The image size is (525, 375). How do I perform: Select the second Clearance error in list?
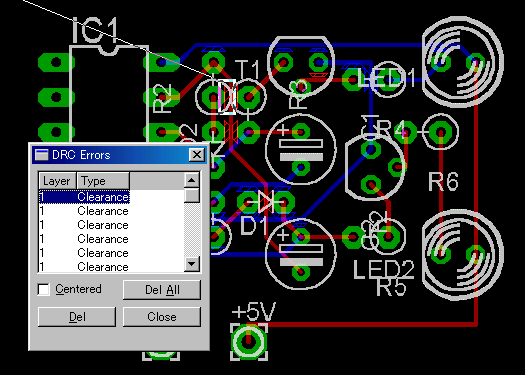point(84,211)
